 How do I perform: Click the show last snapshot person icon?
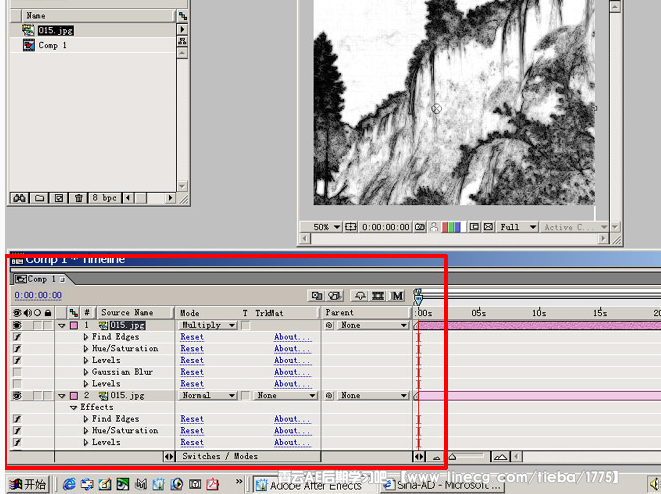click(x=433, y=227)
